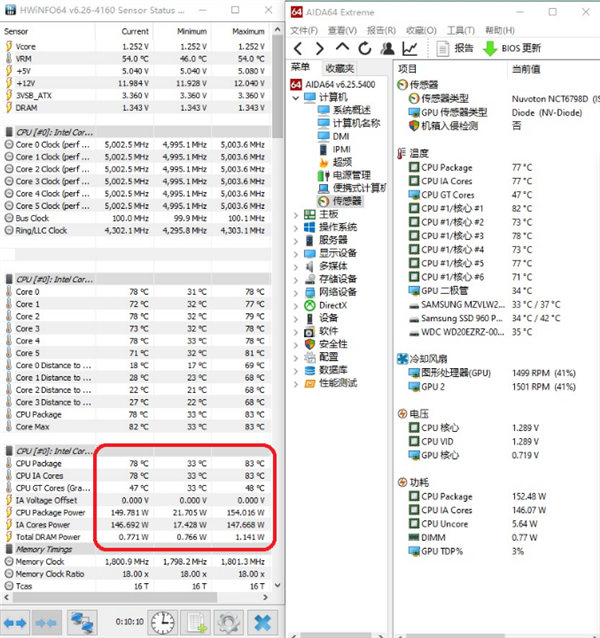Screen dimensions: 600x638
Task: Select 超频 overclock tree item
Action: [343, 162]
